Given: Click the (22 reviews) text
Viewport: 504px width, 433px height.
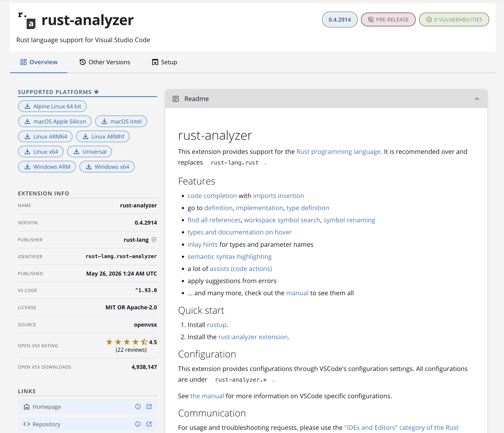Looking at the screenshot, I should tap(131, 350).
